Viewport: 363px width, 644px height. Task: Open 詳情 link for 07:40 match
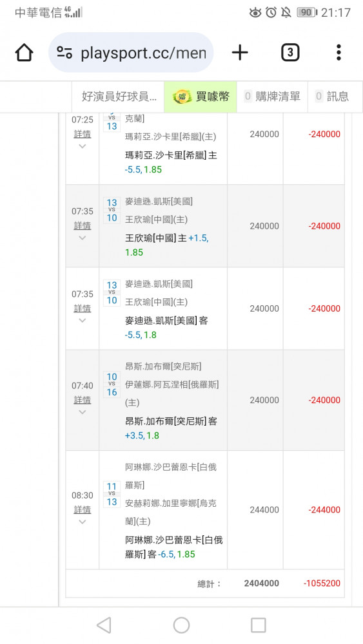click(x=83, y=400)
